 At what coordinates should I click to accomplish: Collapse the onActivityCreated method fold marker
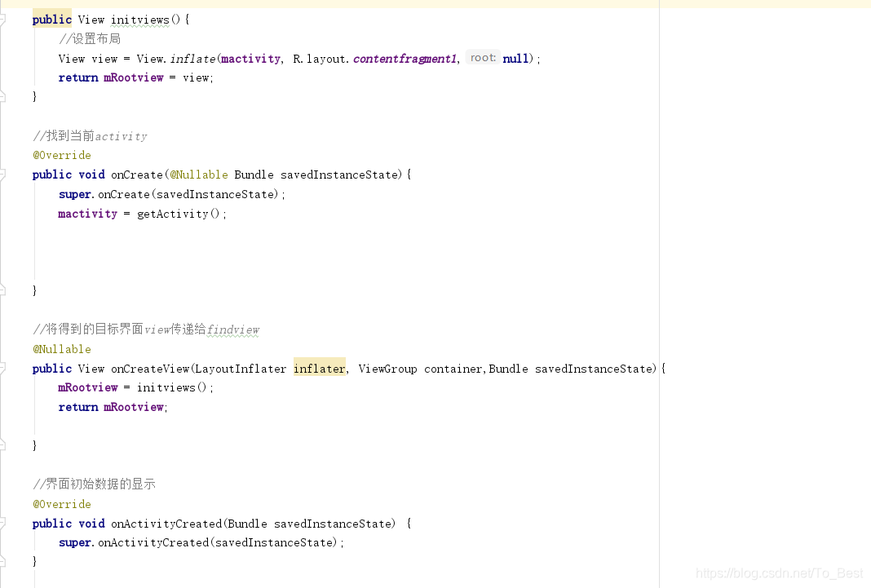tap(2, 524)
